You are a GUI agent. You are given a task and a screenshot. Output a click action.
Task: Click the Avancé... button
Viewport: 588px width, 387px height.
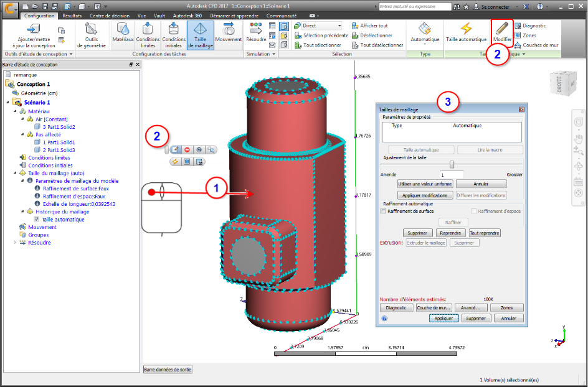(x=471, y=307)
